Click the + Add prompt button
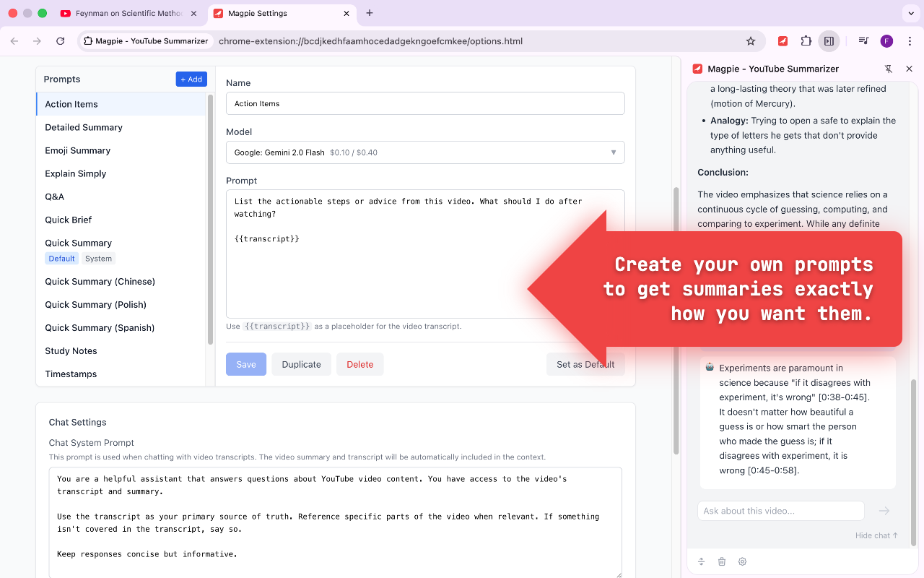Viewport: 924px width, 578px height. 191,79
